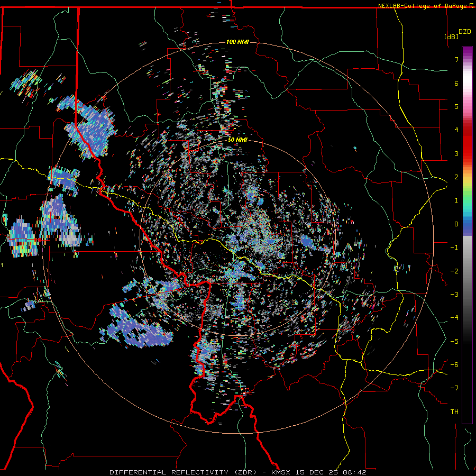
Task: Click the 0 value on the scale
Action: click(x=456, y=224)
